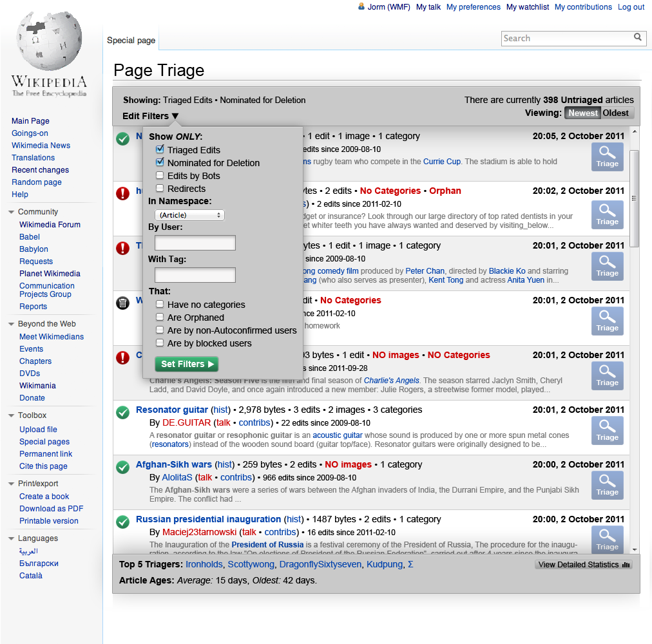Click the trash can status icon
Image resolution: width=652 pixels, height=644 pixels.
[x=122, y=303]
